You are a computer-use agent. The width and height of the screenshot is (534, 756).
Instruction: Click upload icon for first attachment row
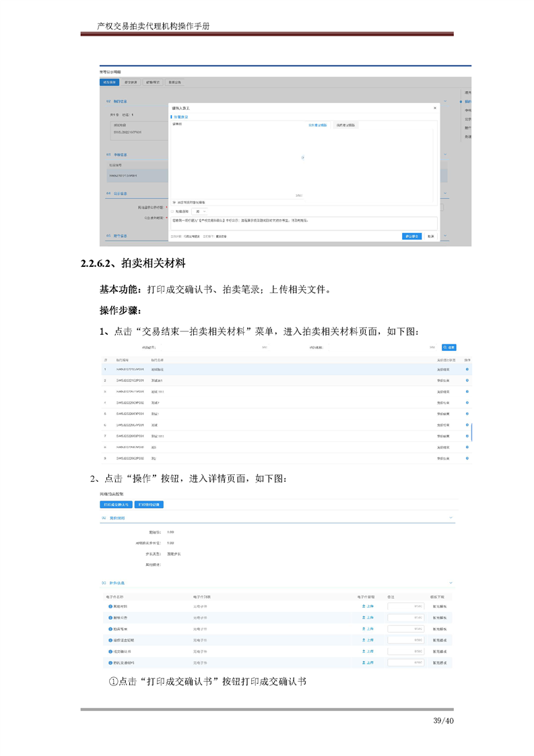click(x=368, y=606)
